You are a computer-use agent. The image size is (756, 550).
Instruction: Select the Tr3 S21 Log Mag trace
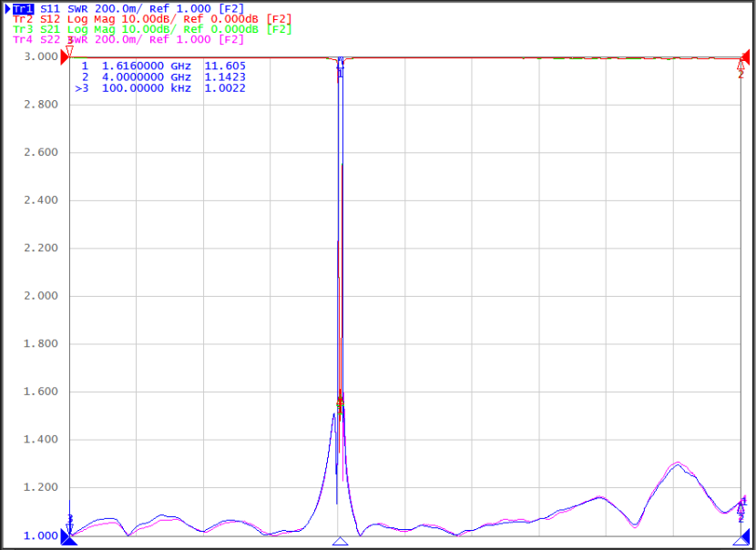click(152, 29)
